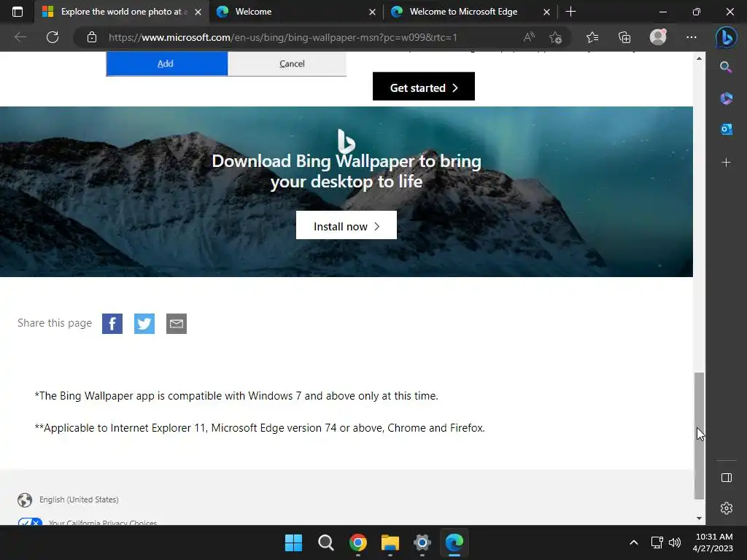Select the Edge taskbar icon
This screenshot has height=560, width=747.
pyautogui.click(x=454, y=542)
